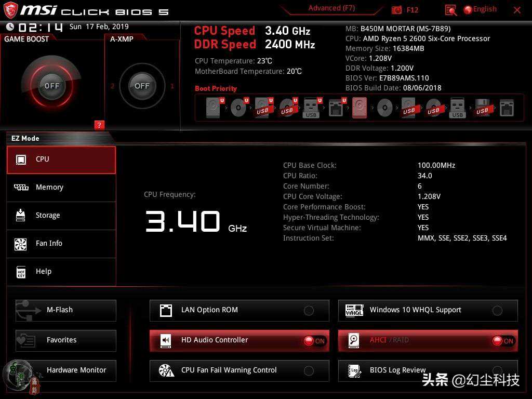532x399 pixels.
Task: Click the Fan Info fan icon
Action: click(21, 244)
